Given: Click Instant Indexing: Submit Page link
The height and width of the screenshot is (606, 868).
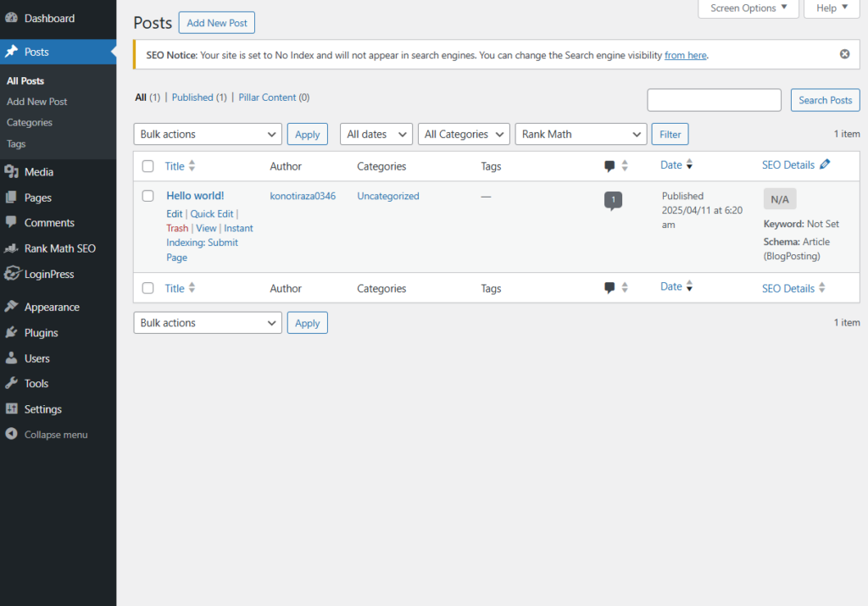Looking at the screenshot, I should click(210, 242).
